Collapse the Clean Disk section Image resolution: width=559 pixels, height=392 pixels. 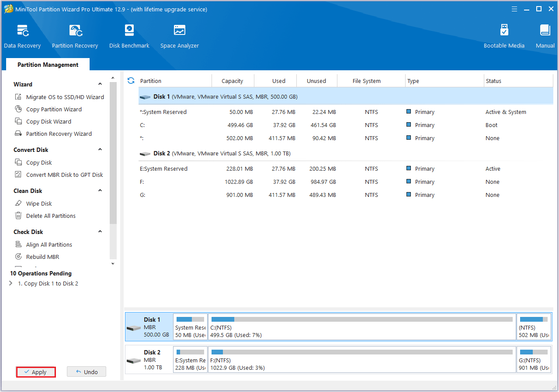click(x=100, y=190)
